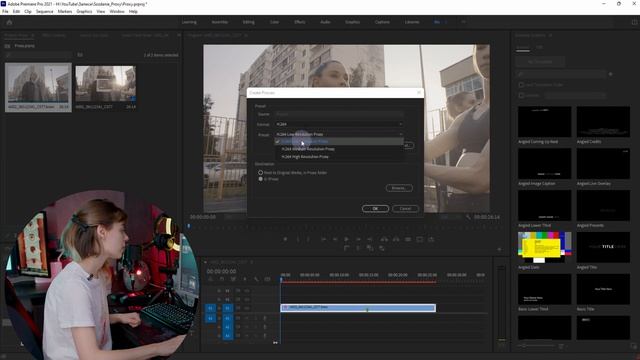Click the Quick Export icon at top right
This screenshot has height=360, width=640.
click(x=634, y=22)
